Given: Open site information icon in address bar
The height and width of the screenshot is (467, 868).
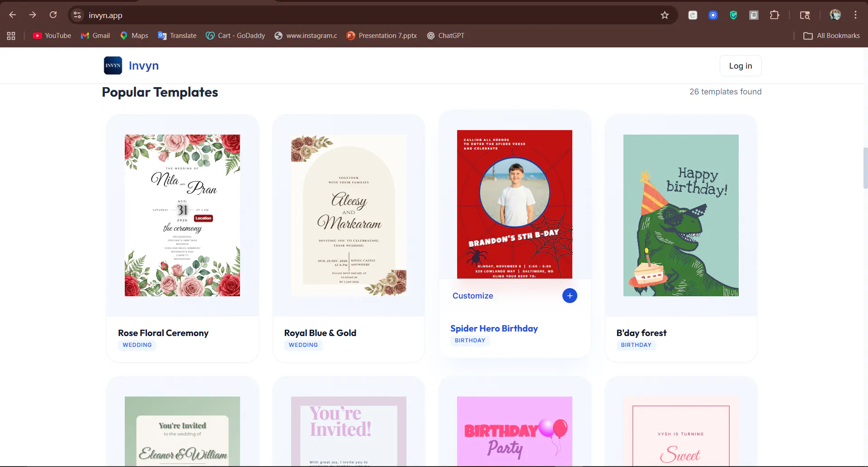Looking at the screenshot, I should (x=77, y=15).
